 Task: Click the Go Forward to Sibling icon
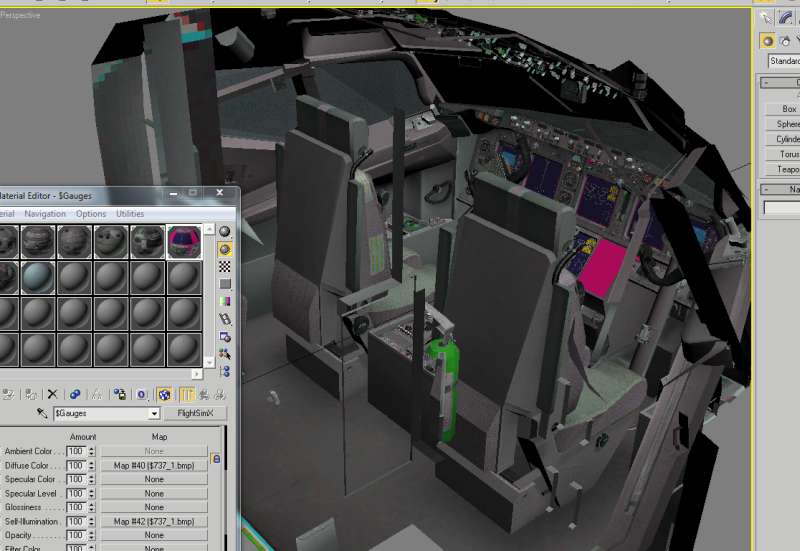pyautogui.click(x=220, y=394)
